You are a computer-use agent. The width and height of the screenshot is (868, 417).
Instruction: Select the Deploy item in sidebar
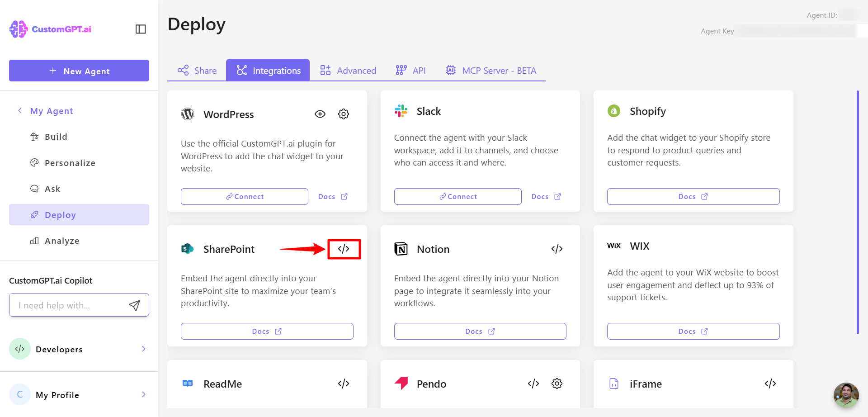pos(79,215)
